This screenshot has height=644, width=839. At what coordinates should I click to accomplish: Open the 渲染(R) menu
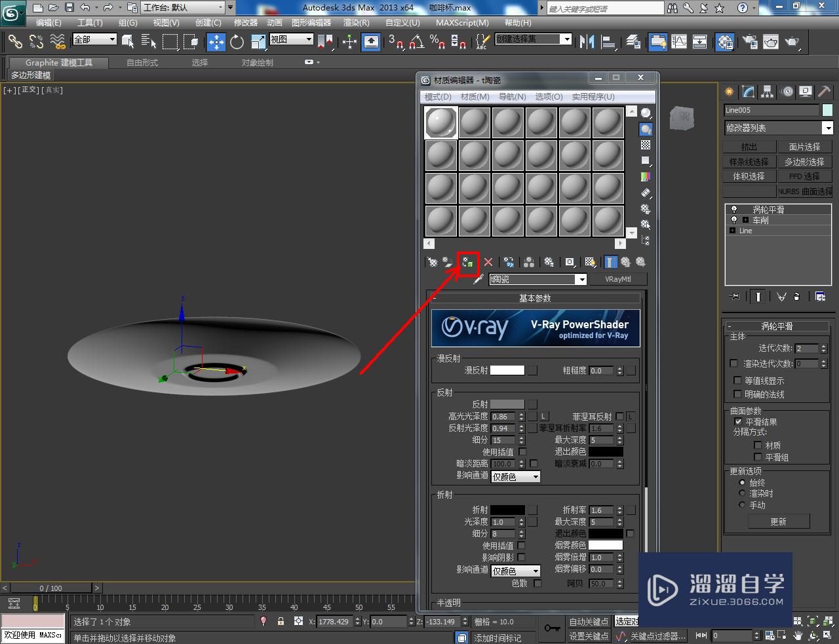(357, 22)
